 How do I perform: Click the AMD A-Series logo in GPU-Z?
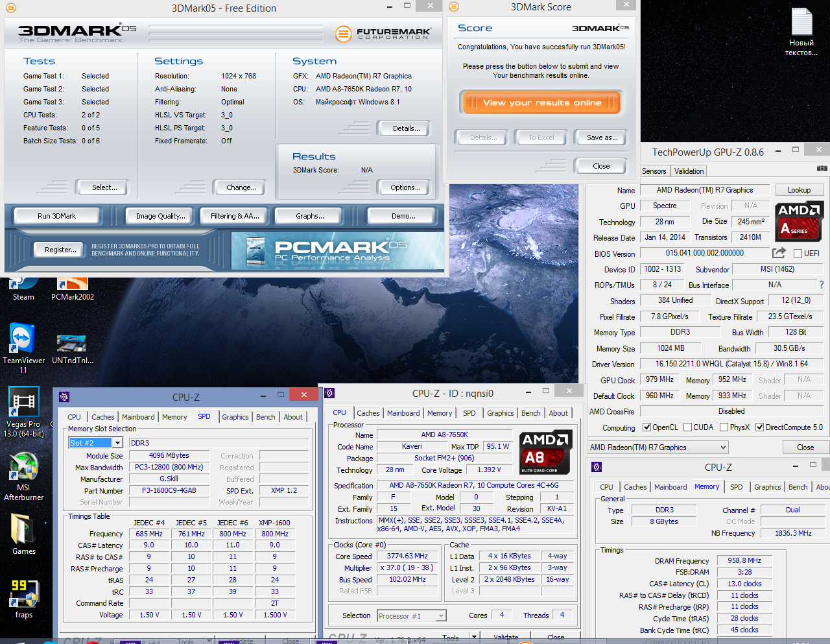coord(799,221)
